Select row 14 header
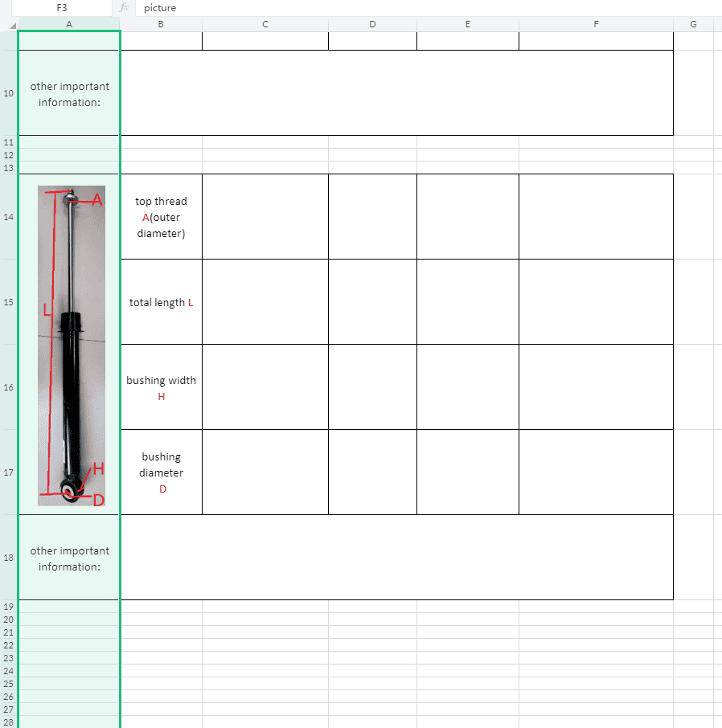The image size is (722, 728). pos(8,217)
